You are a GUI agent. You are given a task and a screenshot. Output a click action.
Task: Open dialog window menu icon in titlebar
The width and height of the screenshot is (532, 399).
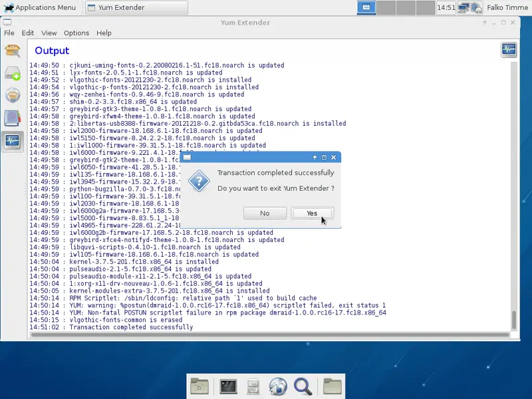point(187,157)
